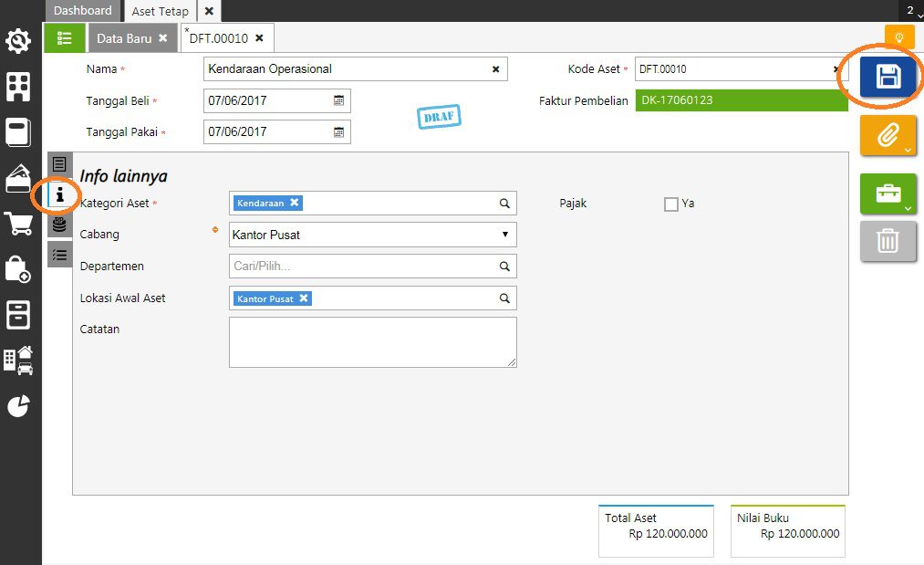Remove the Kendaraan category tag
The image size is (924, 565).
(295, 203)
